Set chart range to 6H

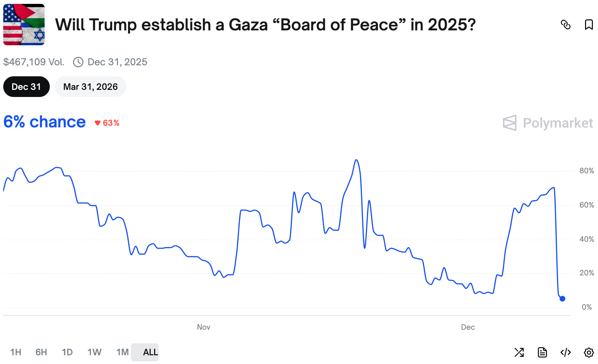(x=41, y=352)
